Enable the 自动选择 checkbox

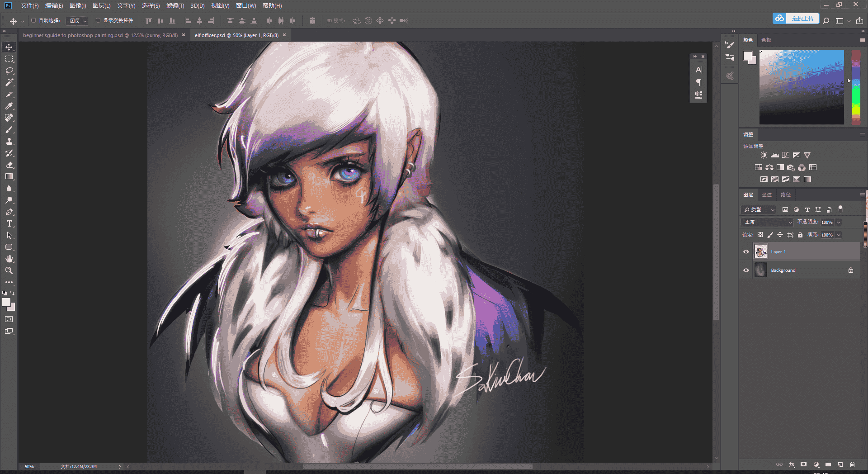click(33, 20)
